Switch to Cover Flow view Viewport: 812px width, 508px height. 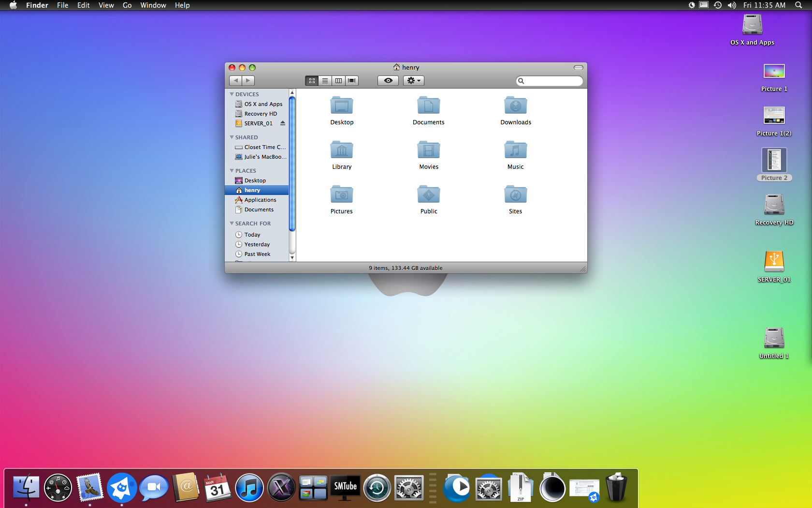(352, 81)
